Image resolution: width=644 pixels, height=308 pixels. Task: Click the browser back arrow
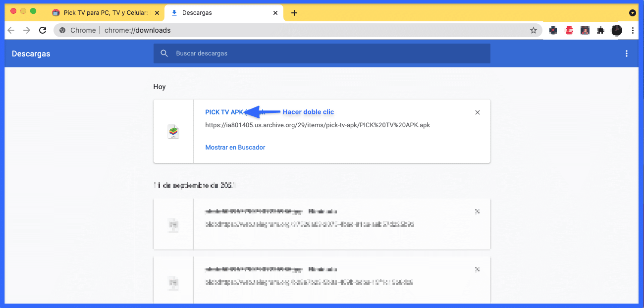(x=11, y=30)
